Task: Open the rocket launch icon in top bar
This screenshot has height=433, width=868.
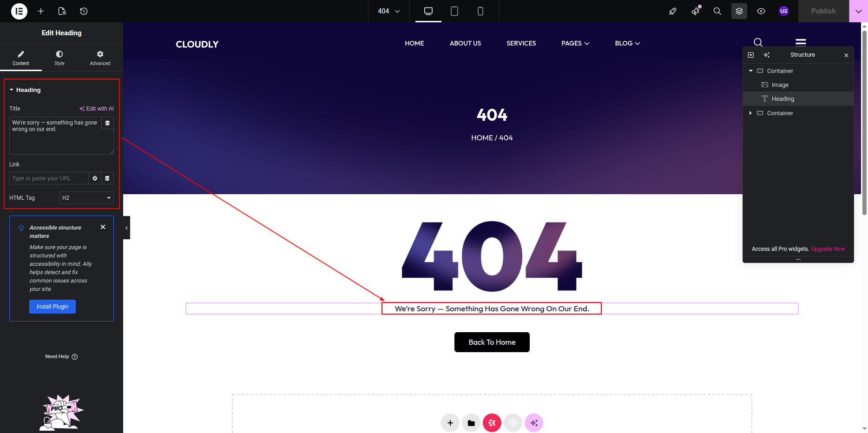Action: tap(673, 11)
